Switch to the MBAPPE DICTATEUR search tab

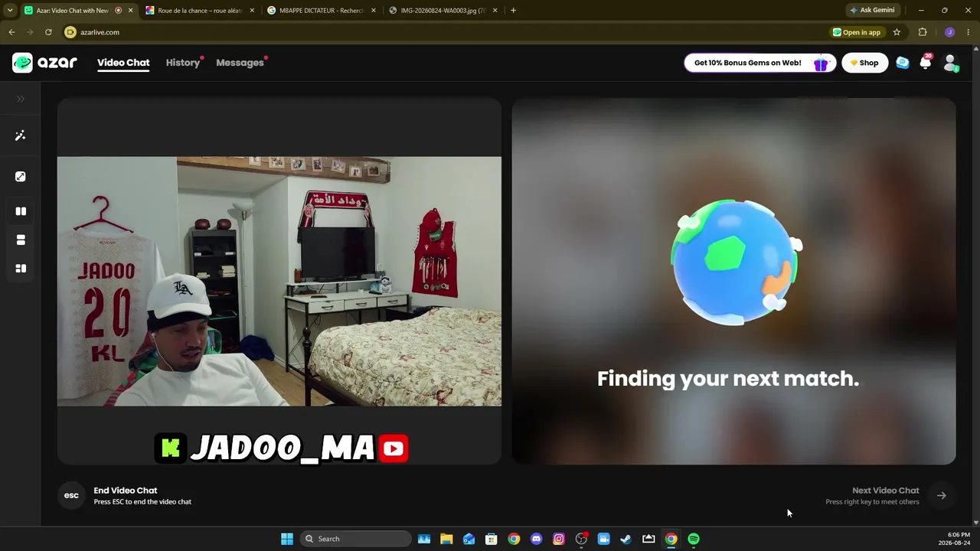(x=322, y=11)
